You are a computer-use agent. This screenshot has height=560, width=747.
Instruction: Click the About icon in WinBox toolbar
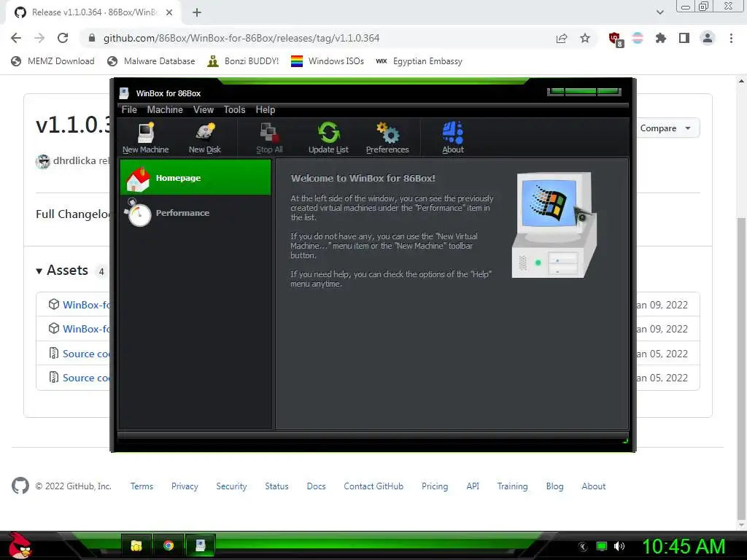click(x=452, y=138)
